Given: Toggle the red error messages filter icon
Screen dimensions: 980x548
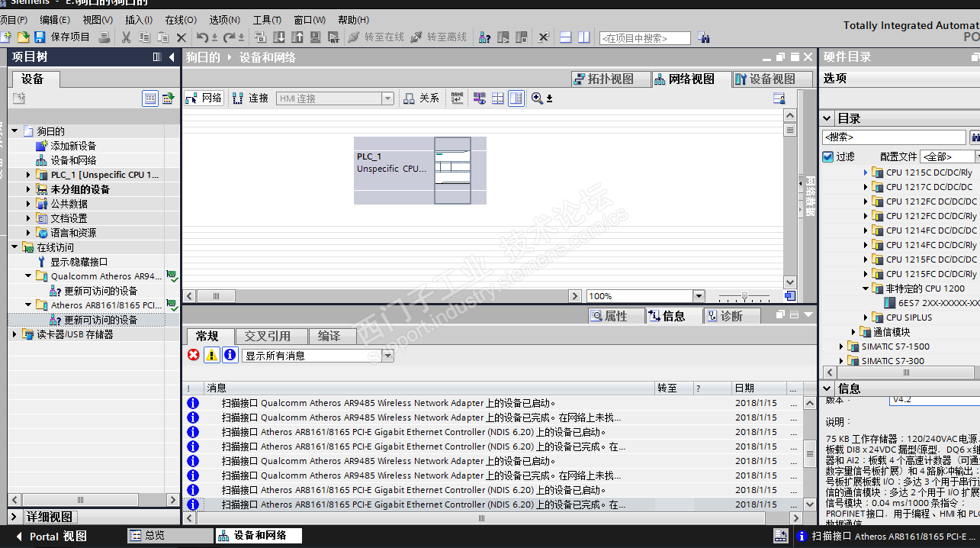Looking at the screenshot, I should pyautogui.click(x=194, y=355).
